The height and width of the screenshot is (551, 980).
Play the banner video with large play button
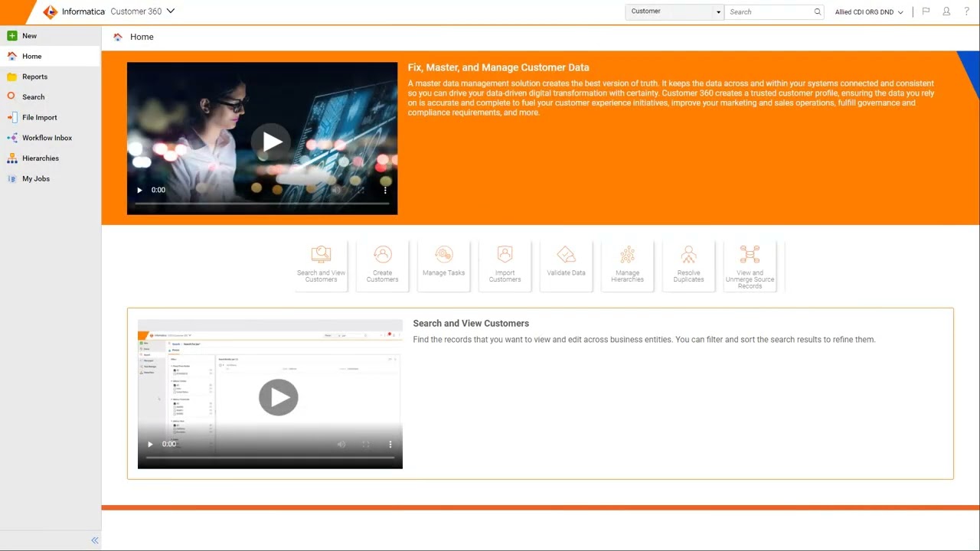271,142
